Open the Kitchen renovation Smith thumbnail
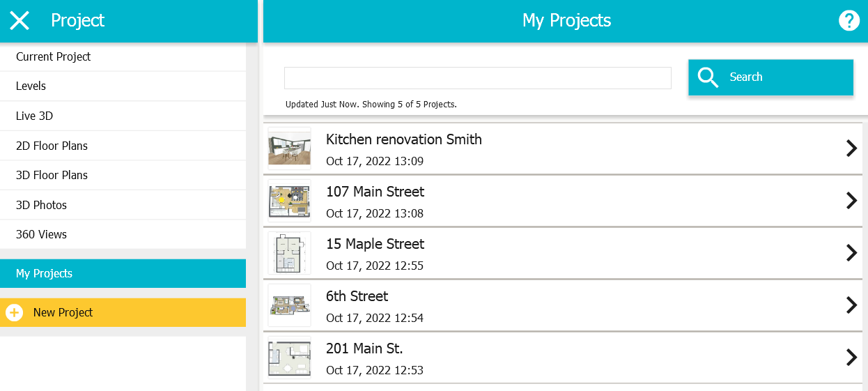 tap(289, 148)
